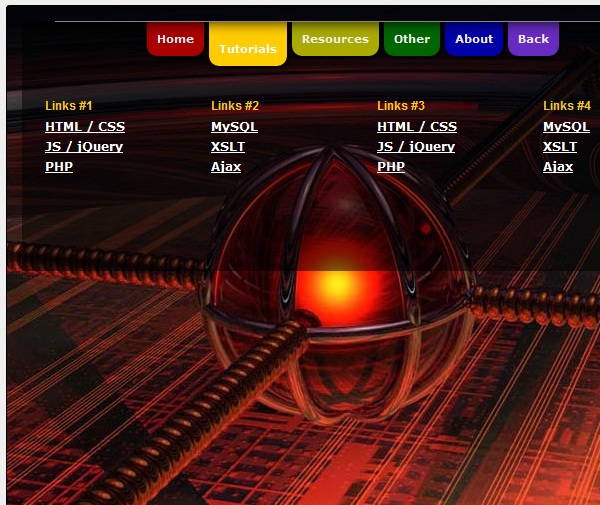Visit the Ajax link under Links #2

[x=226, y=167]
